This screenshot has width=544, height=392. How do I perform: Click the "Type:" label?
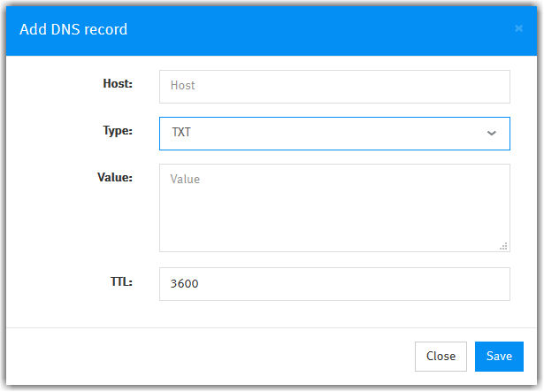point(118,131)
